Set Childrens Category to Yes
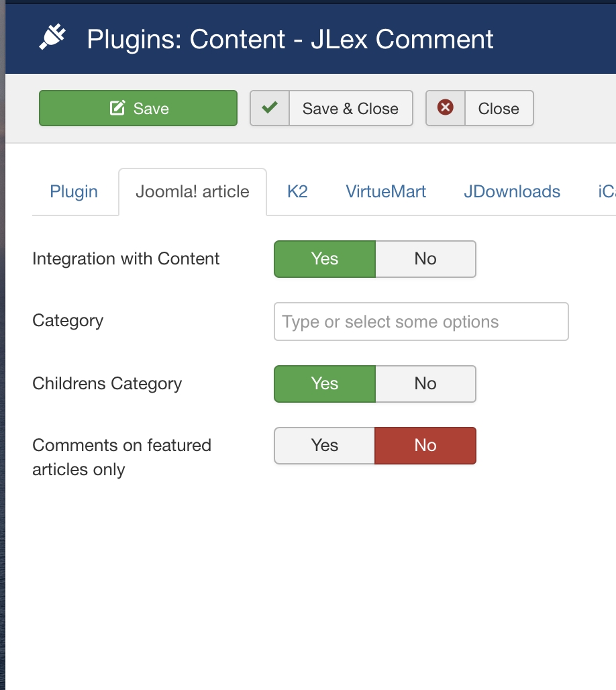616x690 pixels. 325,384
